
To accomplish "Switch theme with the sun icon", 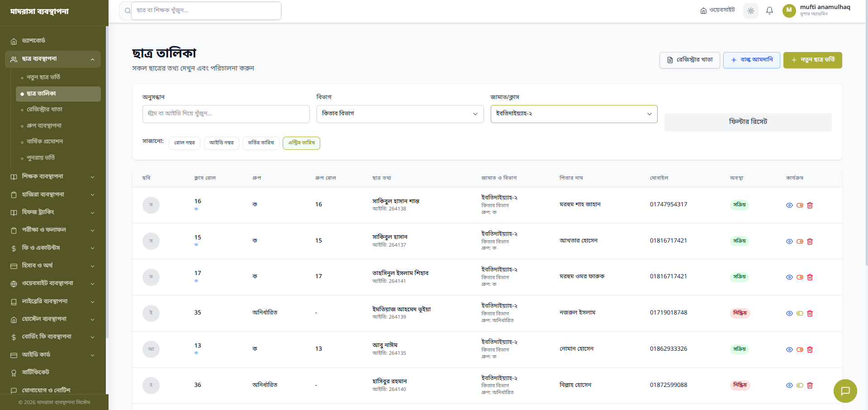I will click(751, 11).
